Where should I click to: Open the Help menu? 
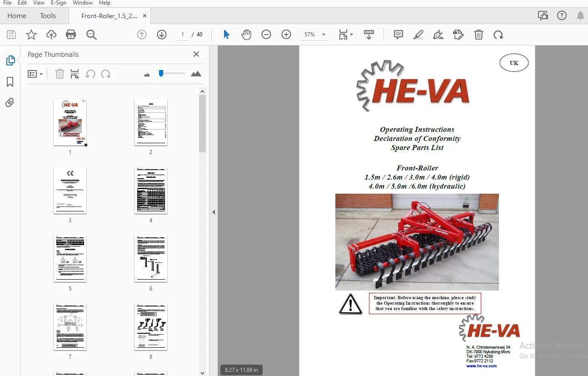click(105, 3)
